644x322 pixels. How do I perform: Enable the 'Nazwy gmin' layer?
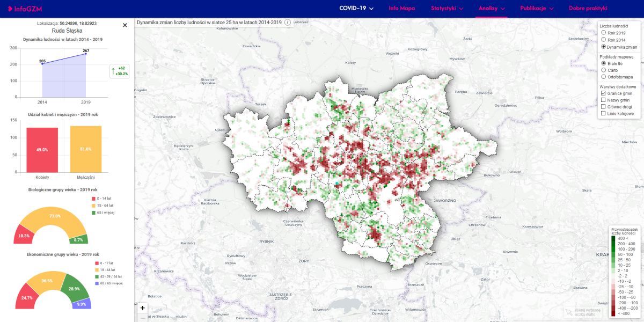[x=604, y=100]
